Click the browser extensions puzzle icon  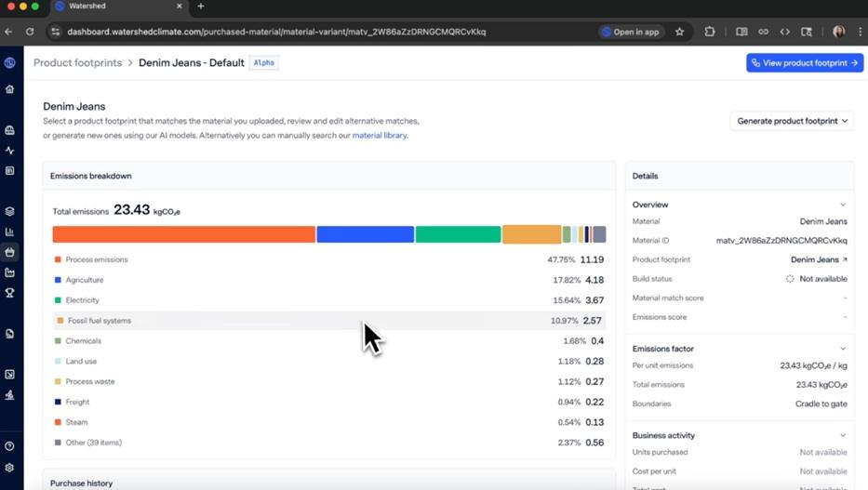[x=710, y=32]
